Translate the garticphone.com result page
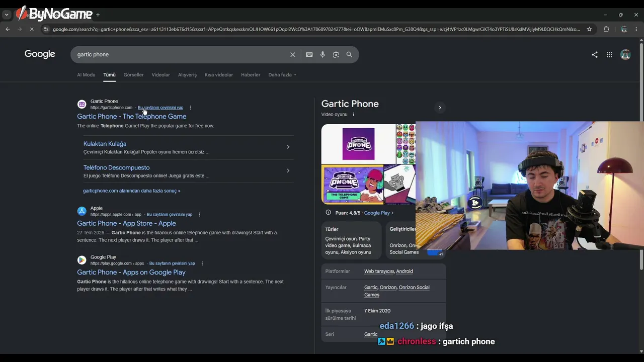 tap(160, 108)
